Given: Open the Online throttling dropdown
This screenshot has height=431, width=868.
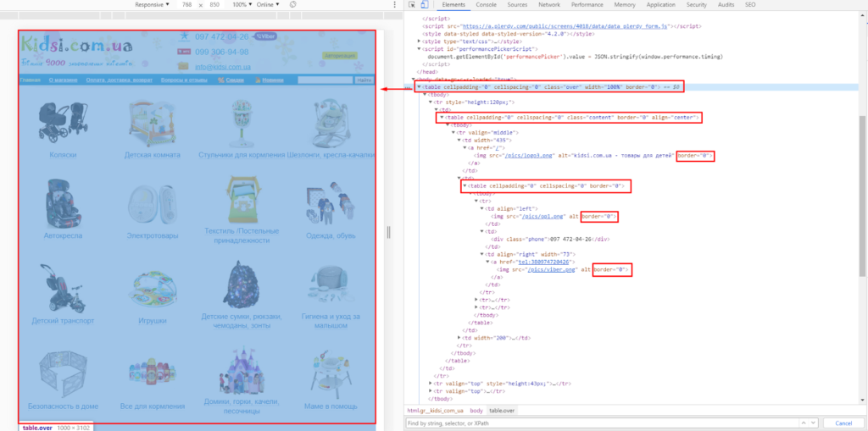Looking at the screenshot, I should pos(268,4).
